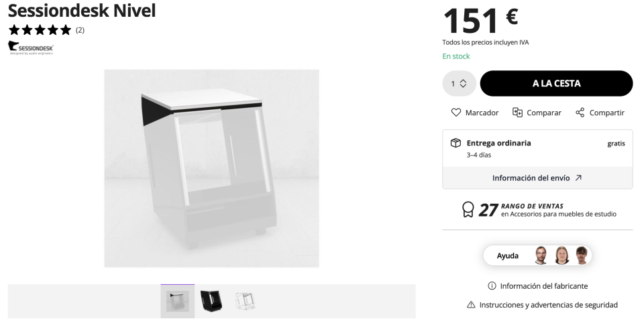
Task: Click the main product image
Action: pos(211,168)
